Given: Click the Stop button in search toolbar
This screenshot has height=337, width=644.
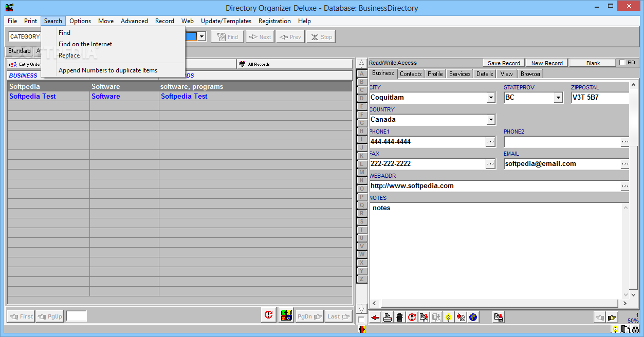Looking at the screenshot, I should [320, 37].
